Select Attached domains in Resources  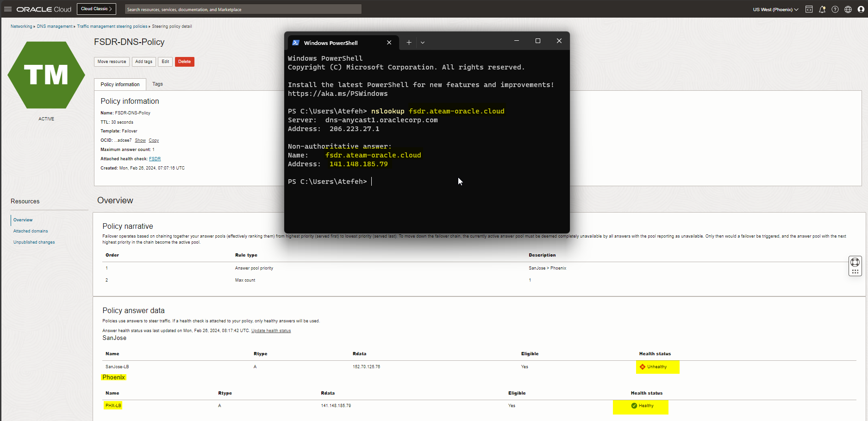31,231
